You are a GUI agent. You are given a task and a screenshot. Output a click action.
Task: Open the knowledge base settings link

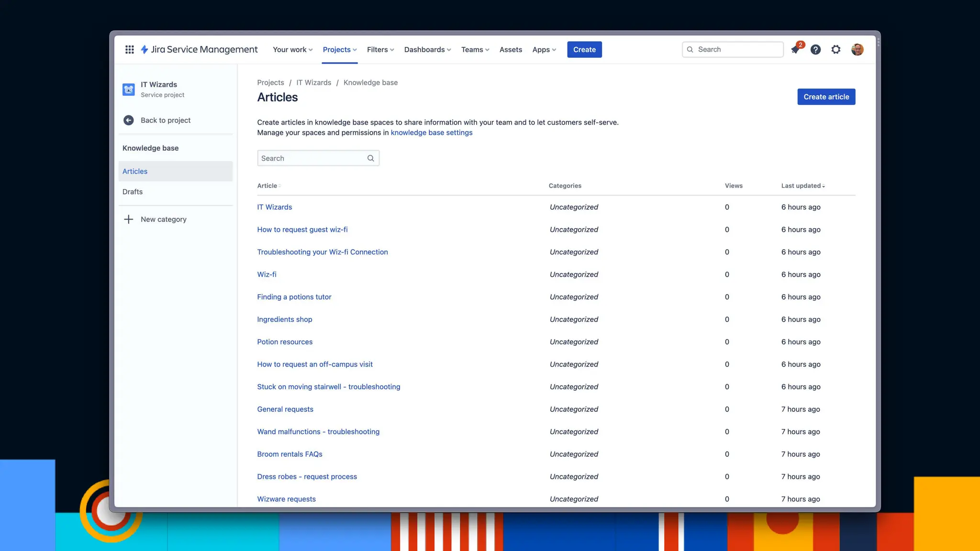[431, 132]
